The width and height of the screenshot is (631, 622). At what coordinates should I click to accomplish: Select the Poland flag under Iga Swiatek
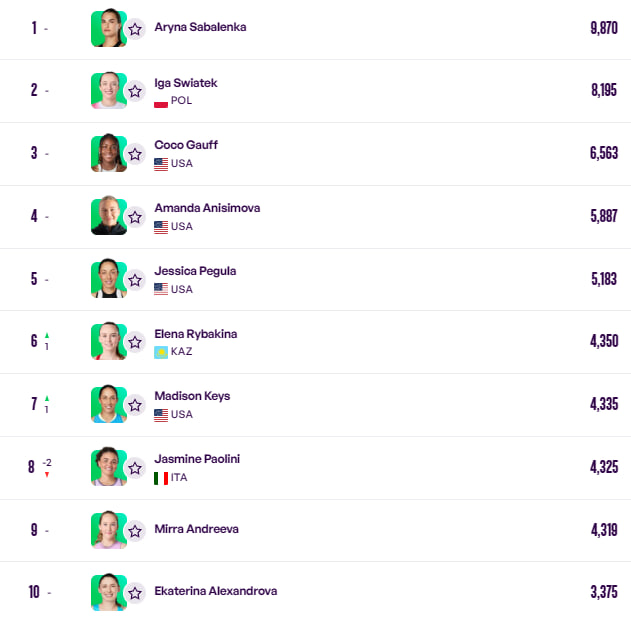coord(161,101)
